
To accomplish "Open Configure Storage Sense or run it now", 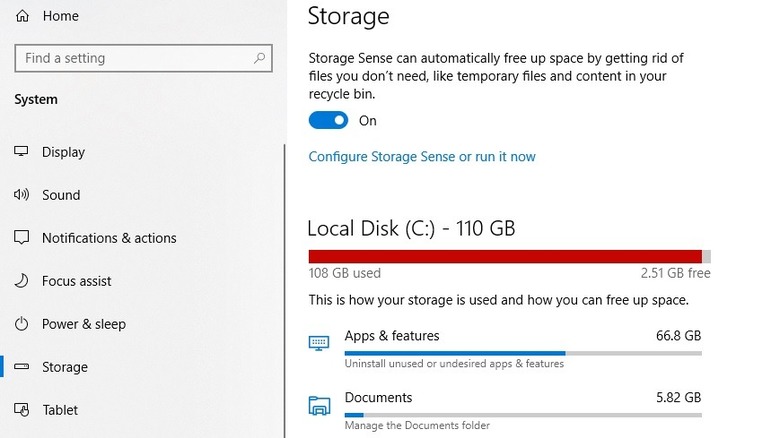I will [x=422, y=157].
